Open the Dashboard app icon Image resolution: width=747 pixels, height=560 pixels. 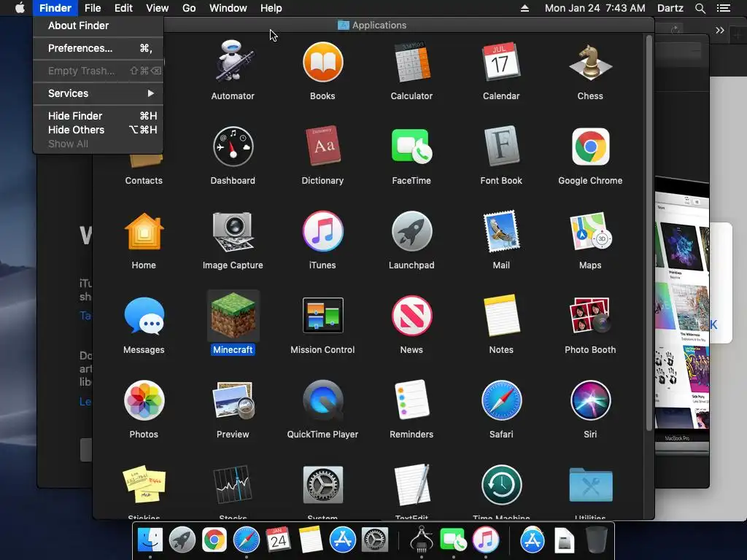[233, 147]
